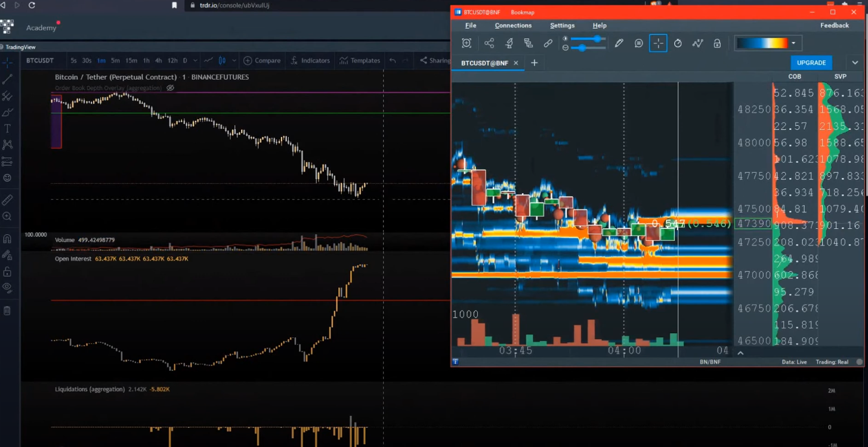
Task: Select 1h timeframe
Action: [146, 60]
